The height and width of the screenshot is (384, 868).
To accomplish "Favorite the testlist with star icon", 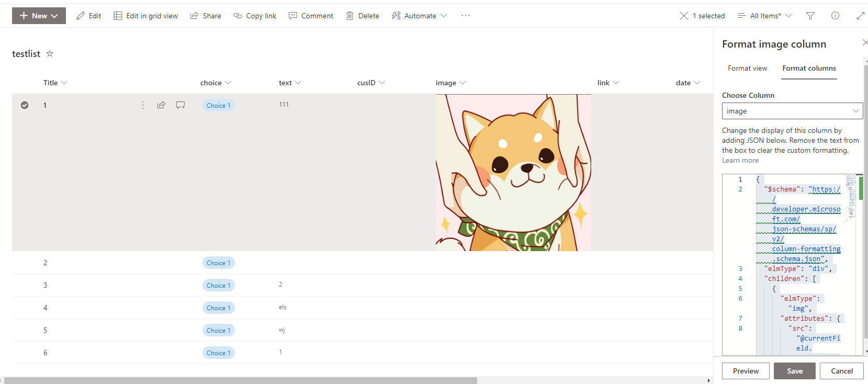I will (50, 53).
